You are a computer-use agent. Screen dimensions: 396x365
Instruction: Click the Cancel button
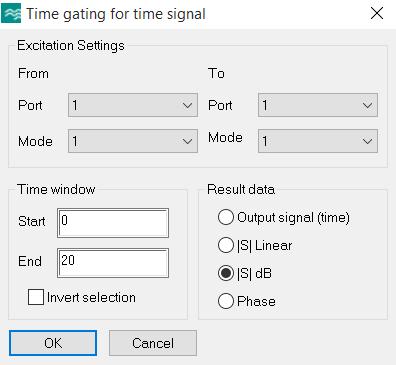point(153,343)
